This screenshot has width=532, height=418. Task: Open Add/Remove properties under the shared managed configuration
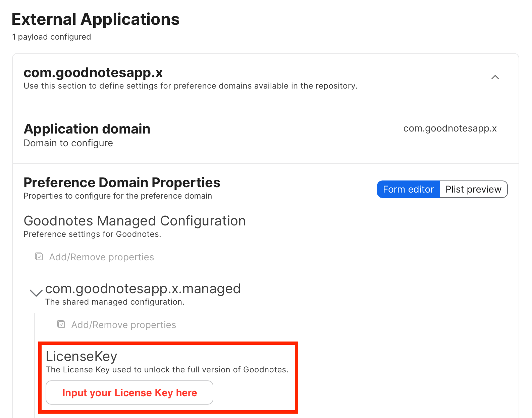tap(123, 325)
